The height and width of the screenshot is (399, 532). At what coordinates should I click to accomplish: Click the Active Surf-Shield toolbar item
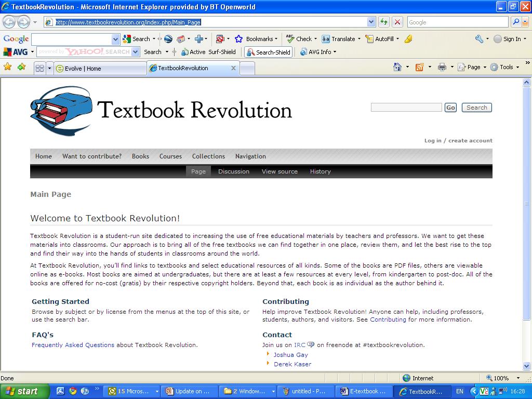208,52
